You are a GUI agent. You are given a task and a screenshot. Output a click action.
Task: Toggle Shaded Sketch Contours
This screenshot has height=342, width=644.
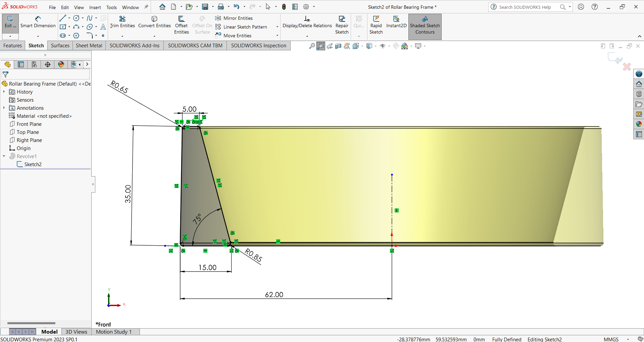(x=425, y=26)
